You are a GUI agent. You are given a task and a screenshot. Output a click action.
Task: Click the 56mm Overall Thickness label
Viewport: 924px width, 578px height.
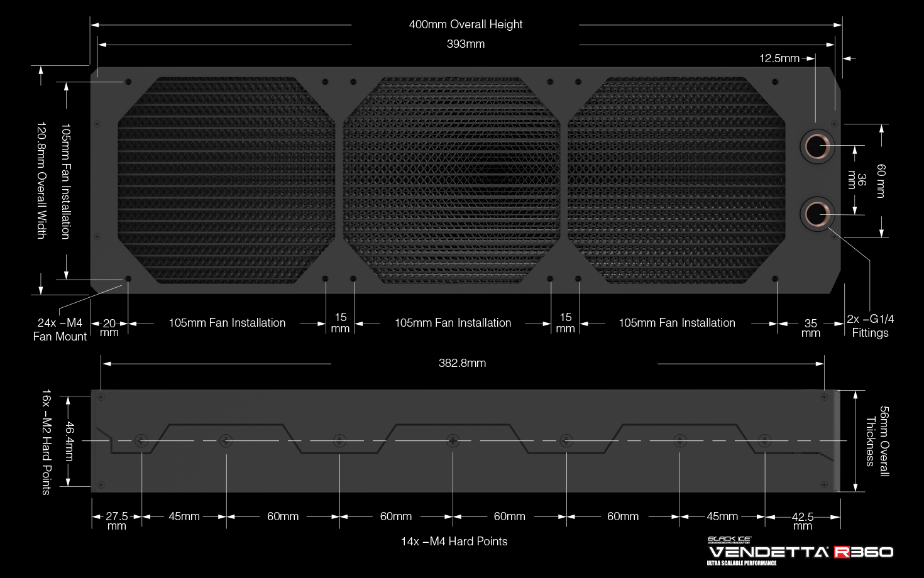[x=877, y=441]
